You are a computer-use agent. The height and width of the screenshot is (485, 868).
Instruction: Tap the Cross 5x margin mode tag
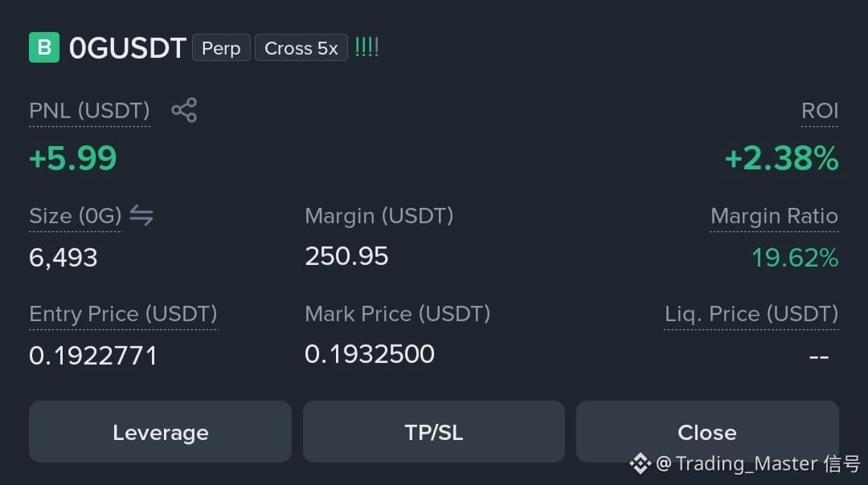[x=301, y=48]
